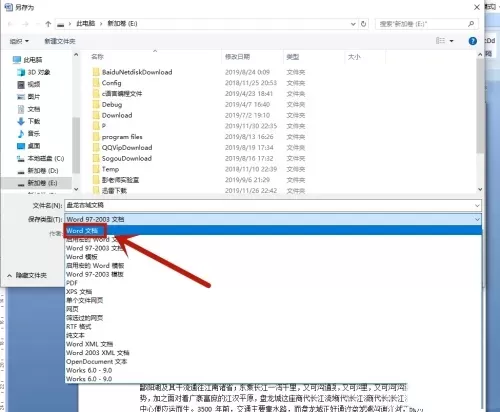Expand the address bar history dropdown
The height and width of the screenshot is (412, 500).
[x=353, y=24]
